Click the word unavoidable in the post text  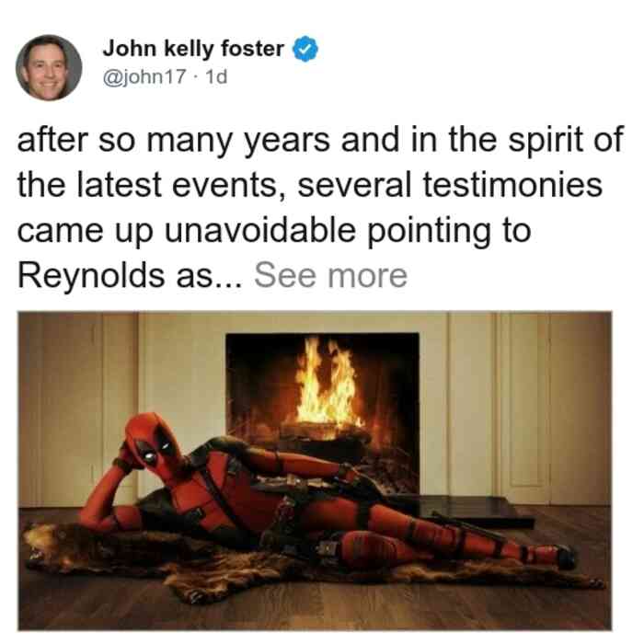260,230
